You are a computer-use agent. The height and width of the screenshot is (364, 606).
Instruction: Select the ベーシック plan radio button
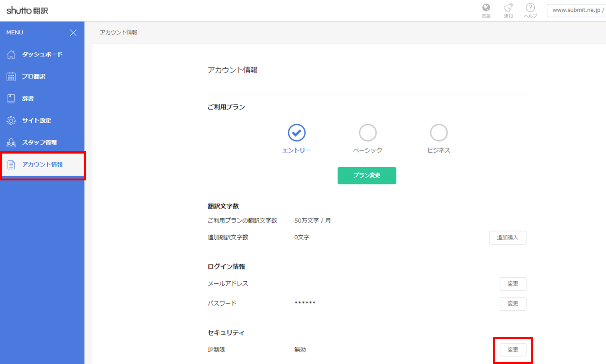[367, 132]
